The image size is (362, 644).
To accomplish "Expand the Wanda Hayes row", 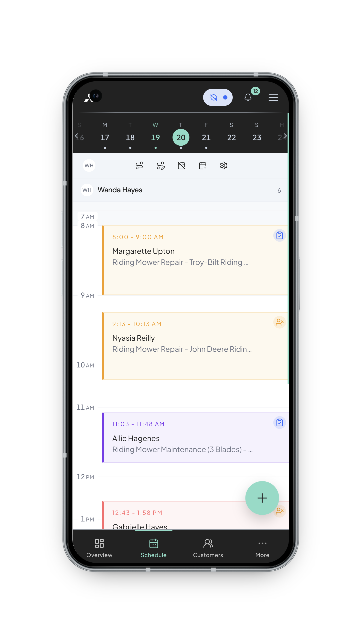I will point(180,190).
